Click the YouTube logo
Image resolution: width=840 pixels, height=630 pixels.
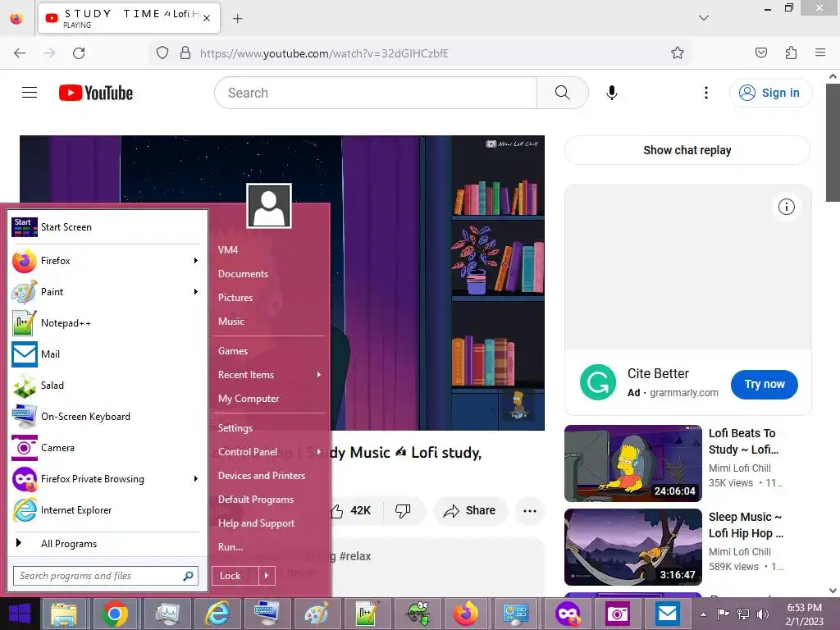pyautogui.click(x=96, y=93)
